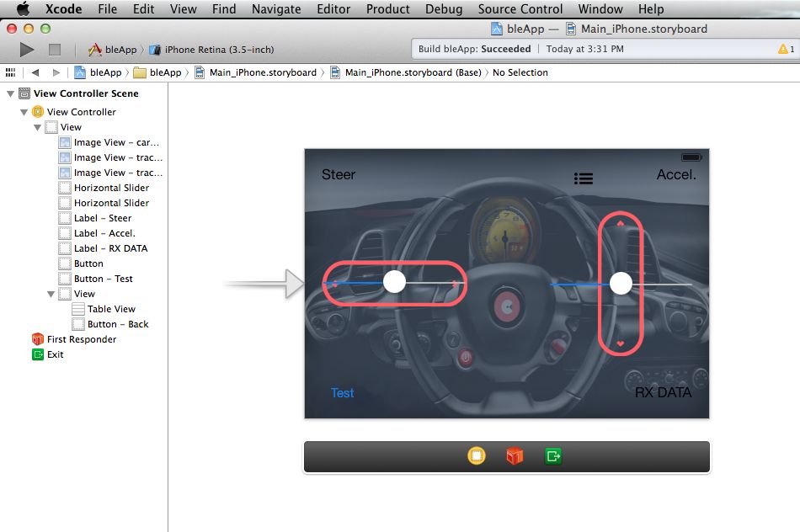The height and width of the screenshot is (532, 800).
Task: Click the green Exit icon in dock
Action: [552, 456]
